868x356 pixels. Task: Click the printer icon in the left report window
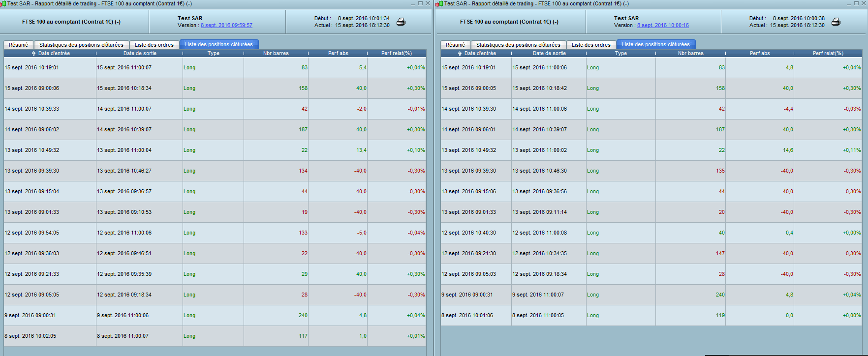click(x=401, y=22)
